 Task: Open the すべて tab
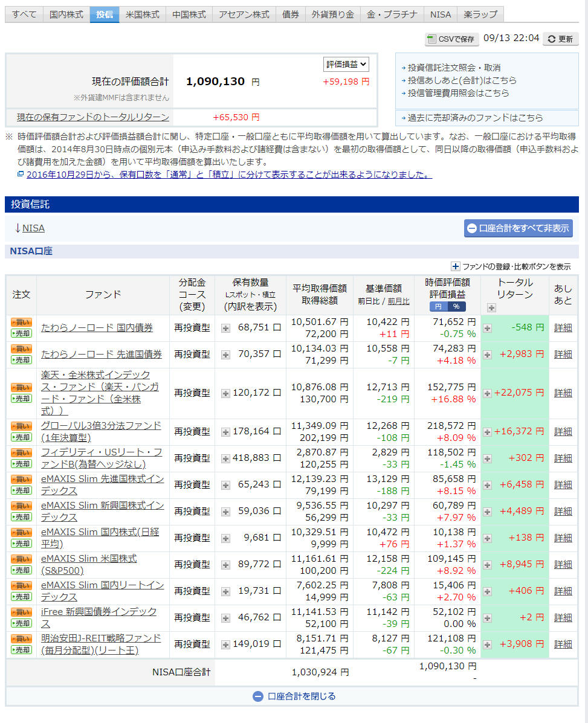tap(24, 14)
